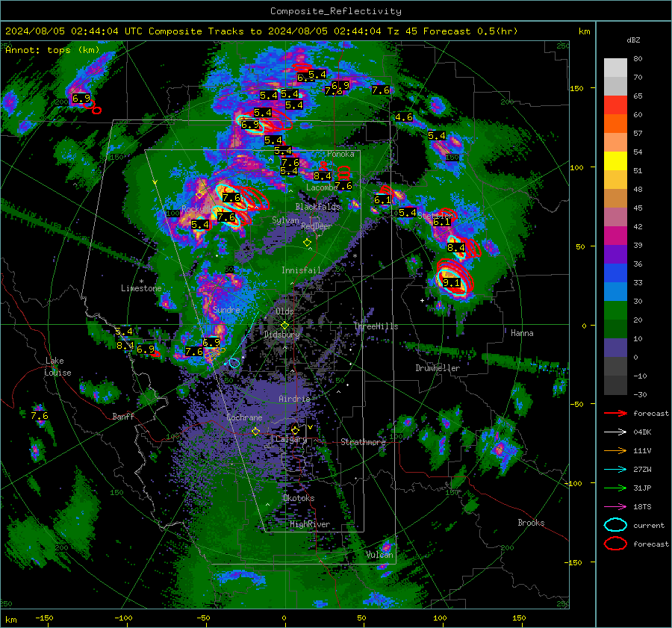Click the Hanna city label
Viewport: 672px width, 628px height.
pos(522,333)
